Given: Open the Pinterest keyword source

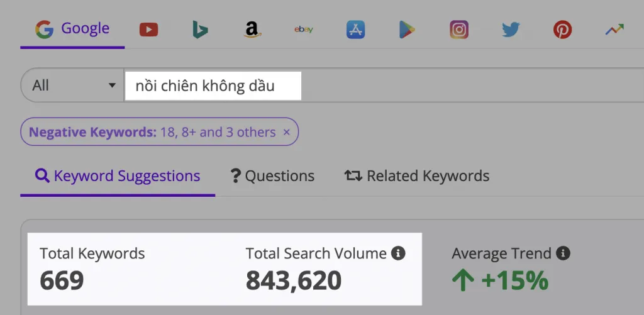Looking at the screenshot, I should (x=562, y=30).
